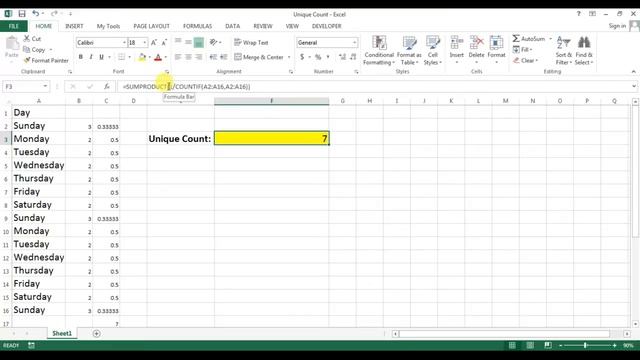Open the Conditional Formatting menu
Screen dimensions: 640x360
(379, 51)
